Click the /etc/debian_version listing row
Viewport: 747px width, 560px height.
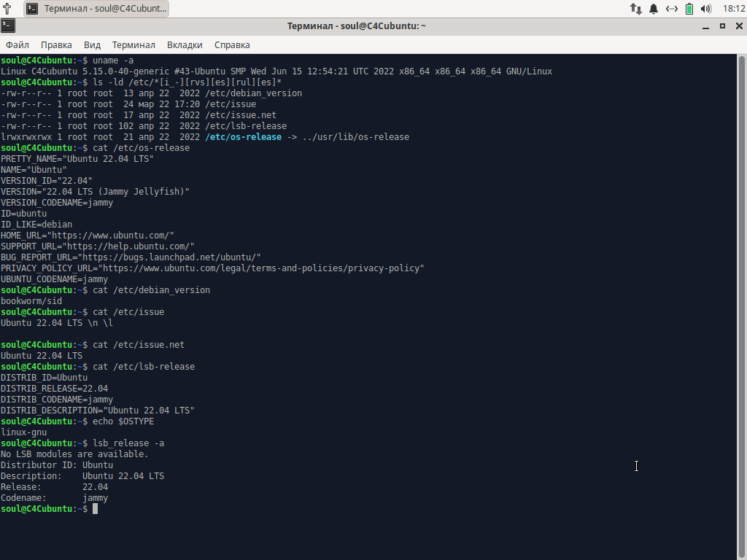[151, 93]
